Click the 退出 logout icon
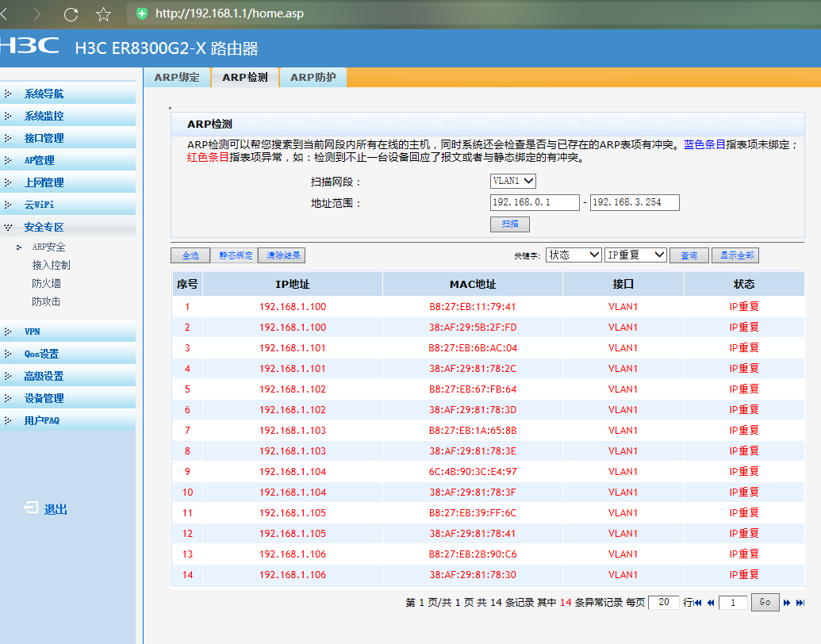The image size is (821, 644). (31, 508)
